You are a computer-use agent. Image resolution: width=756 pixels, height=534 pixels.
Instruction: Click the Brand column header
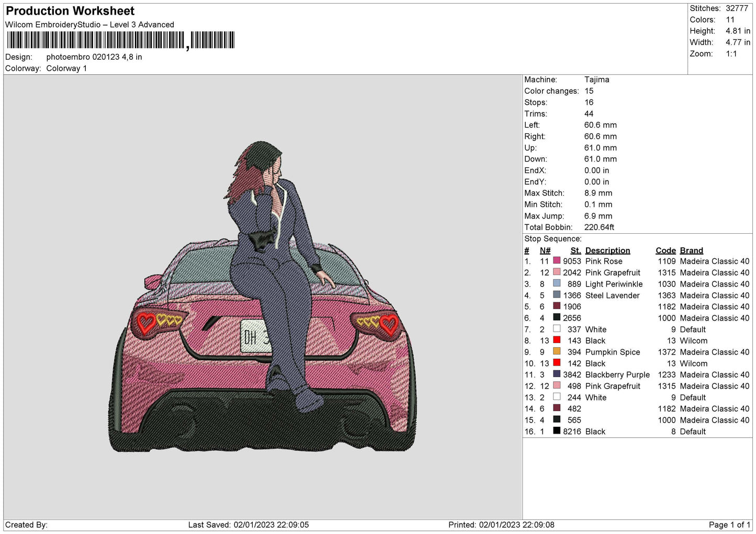pos(691,251)
